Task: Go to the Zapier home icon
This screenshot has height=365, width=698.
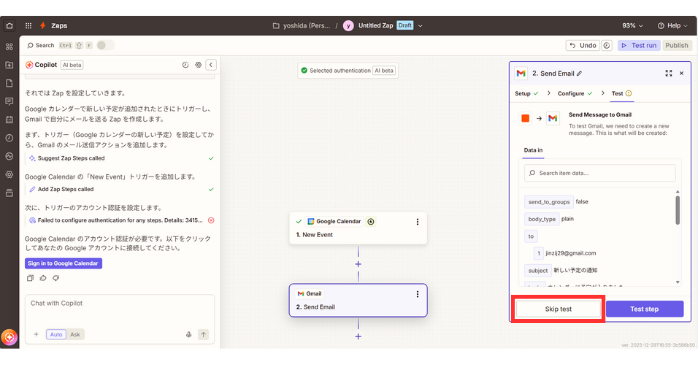Action: [9, 26]
